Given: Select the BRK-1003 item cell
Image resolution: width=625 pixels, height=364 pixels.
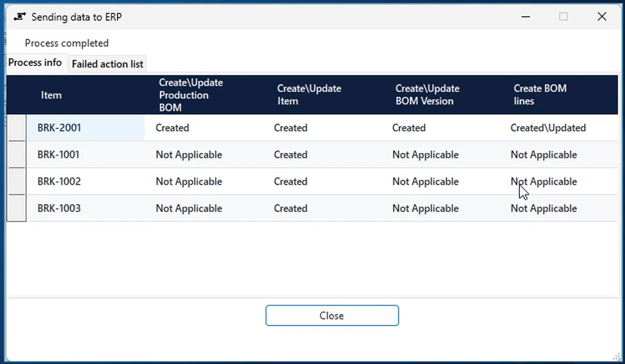Looking at the screenshot, I should coord(85,208).
